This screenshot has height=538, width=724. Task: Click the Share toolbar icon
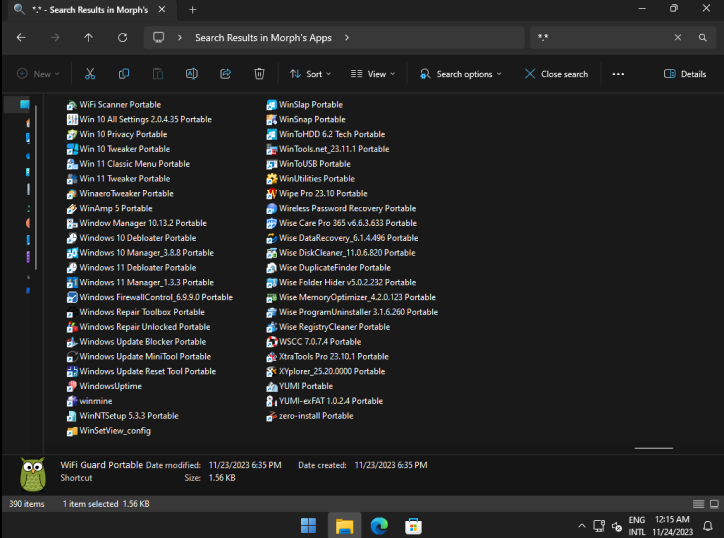tap(225, 74)
